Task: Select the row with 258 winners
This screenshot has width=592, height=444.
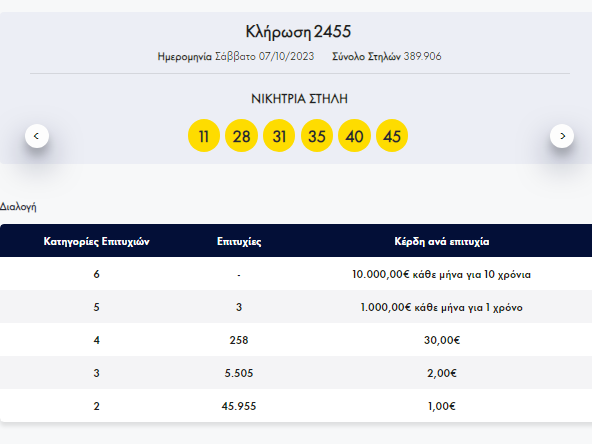Action: [x=296, y=340]
